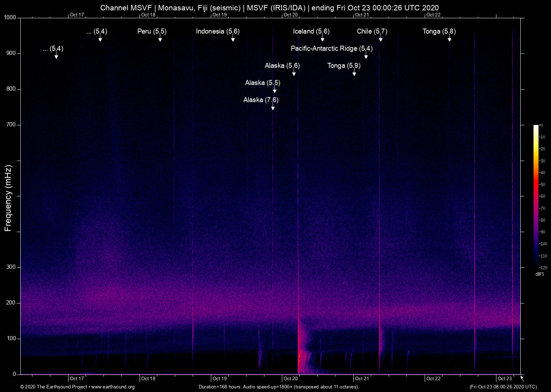Select the Alaska (5.5) event label
Viewport: 551px width, 392px height.
point(263,83)
